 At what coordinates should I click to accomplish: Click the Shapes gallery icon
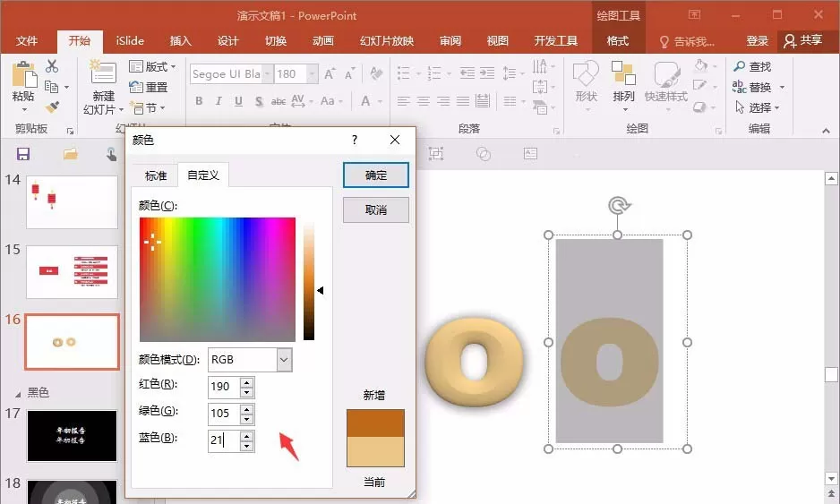pos(586,73)
